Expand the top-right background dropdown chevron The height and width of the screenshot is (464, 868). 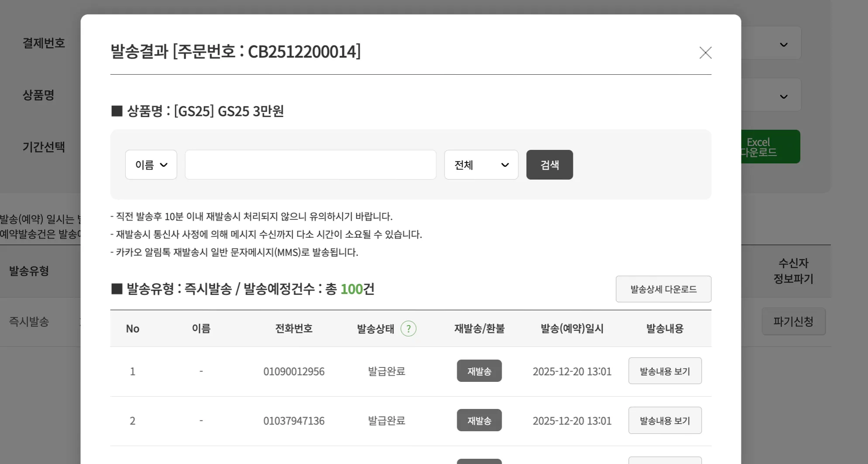784,45
